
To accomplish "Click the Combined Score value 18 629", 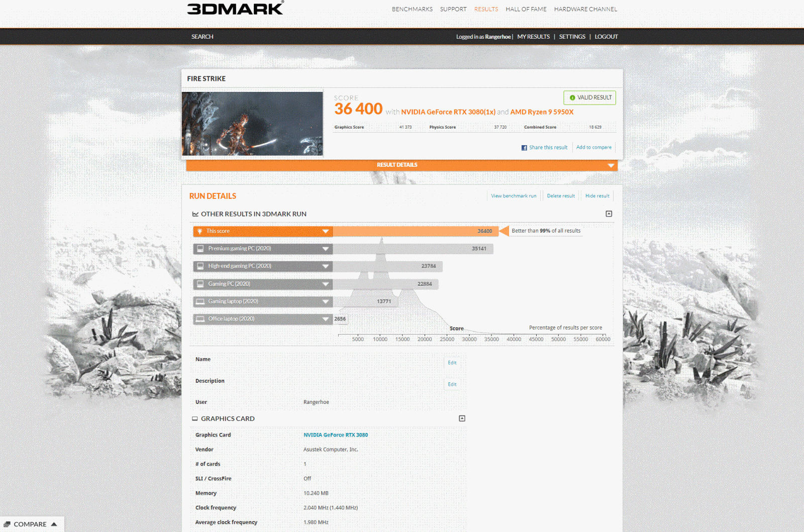I will [595, 127].
